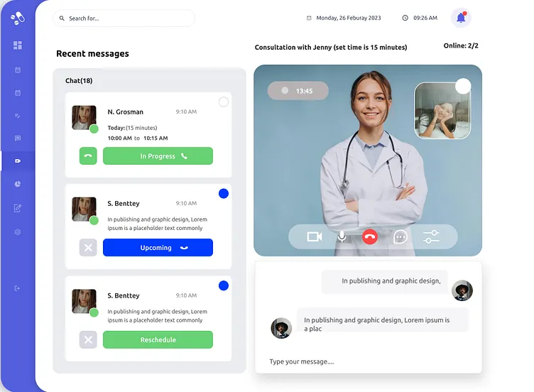The width and height of the screenshot is (534, 392).
Task: Click the clock icon beside 09:26 AM
Action: pyautogui.click(x=405, y=18)
